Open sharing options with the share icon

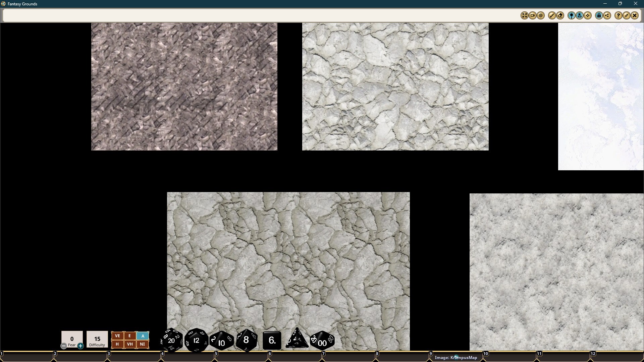point(608,15)
